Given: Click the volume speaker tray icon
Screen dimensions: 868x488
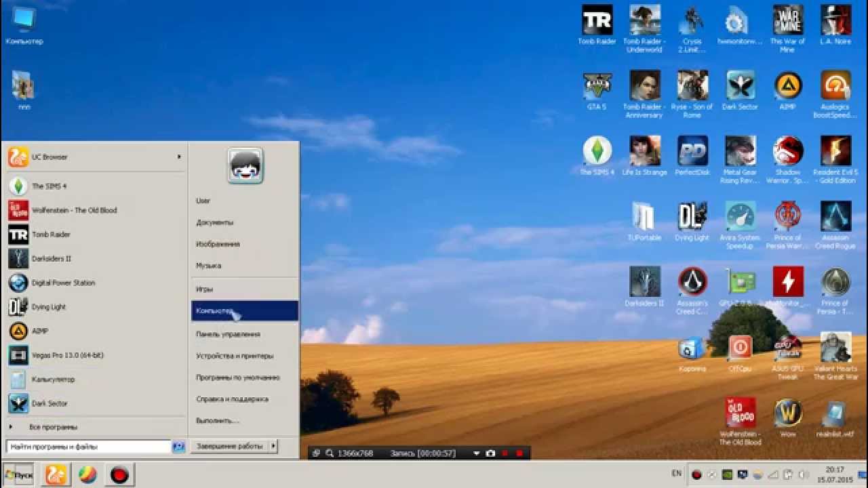Looking at the screenshot, I should pos(802,474).
